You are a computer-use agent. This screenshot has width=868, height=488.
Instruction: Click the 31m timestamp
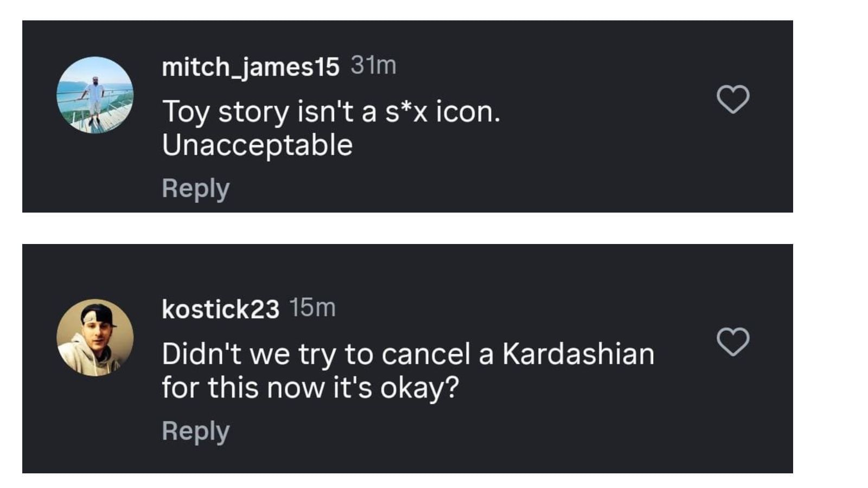click(373, 66)
